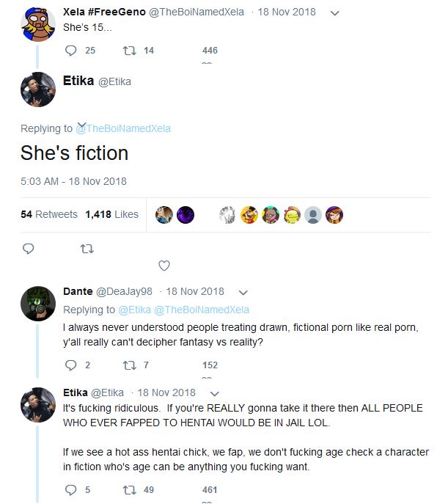The width and height of the screenshot is (448, 504).
Task: View the 1,418 Likes list
Action: (x=111, y=214)
